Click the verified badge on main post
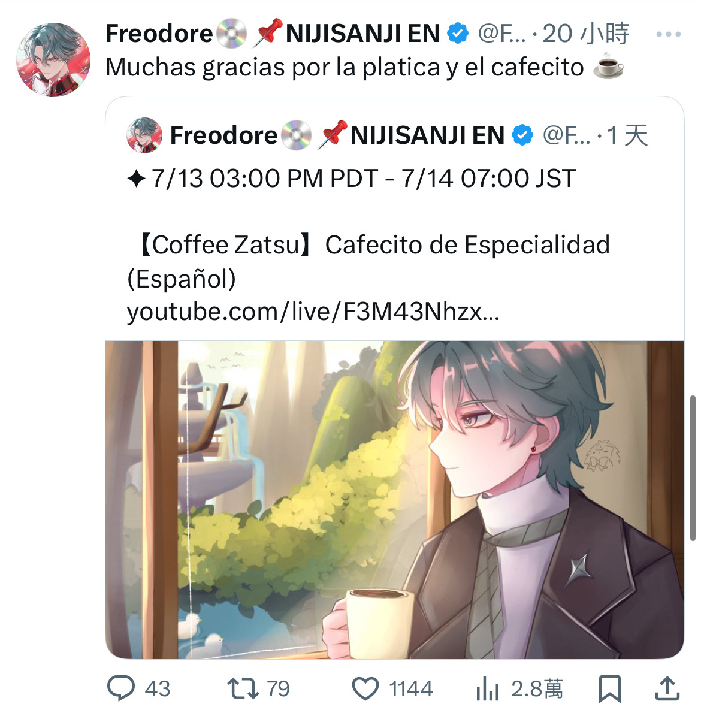 458,34
